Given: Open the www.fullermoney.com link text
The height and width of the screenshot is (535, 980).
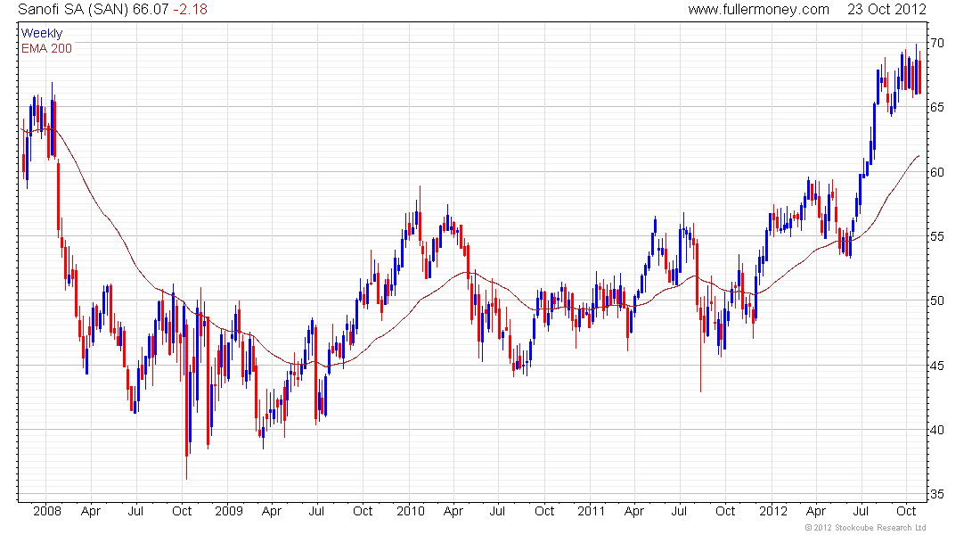Looking at the screenshot, I should 758,10.
